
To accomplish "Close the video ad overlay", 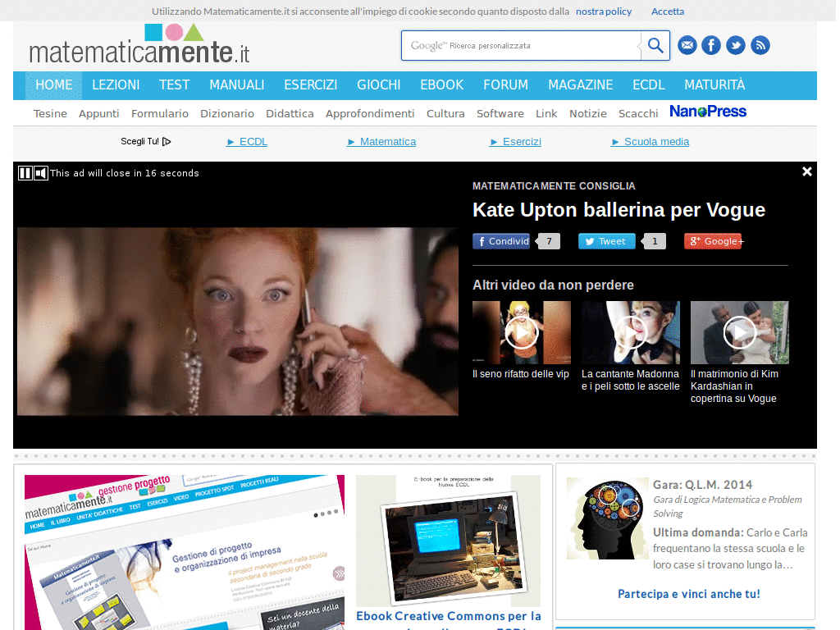I will pos(807,171).
